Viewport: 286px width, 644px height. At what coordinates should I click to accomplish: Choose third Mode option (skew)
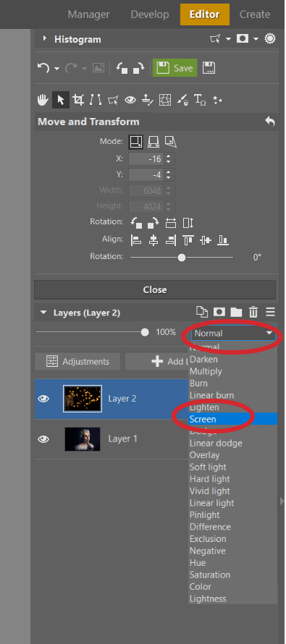(x=171, y=142)
